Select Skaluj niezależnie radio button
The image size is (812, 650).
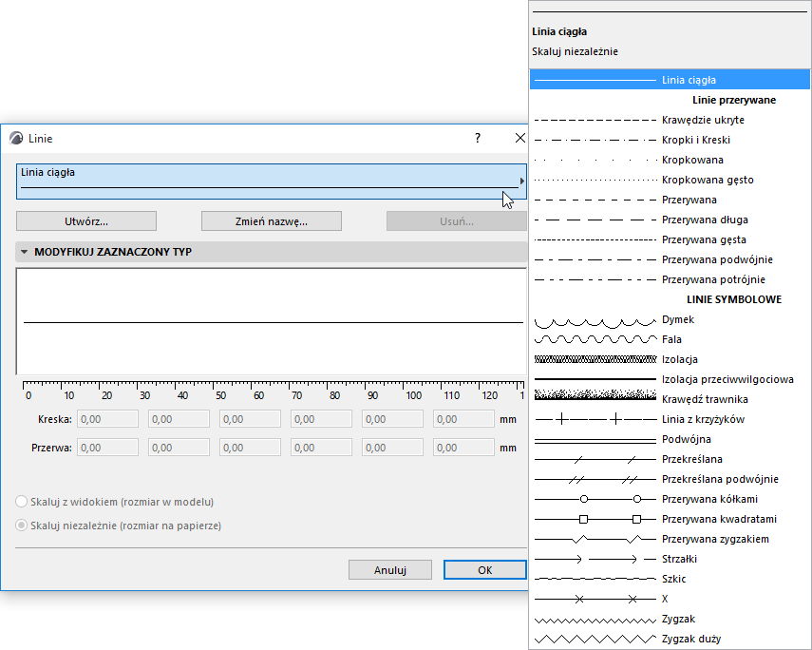click(21, 526)
